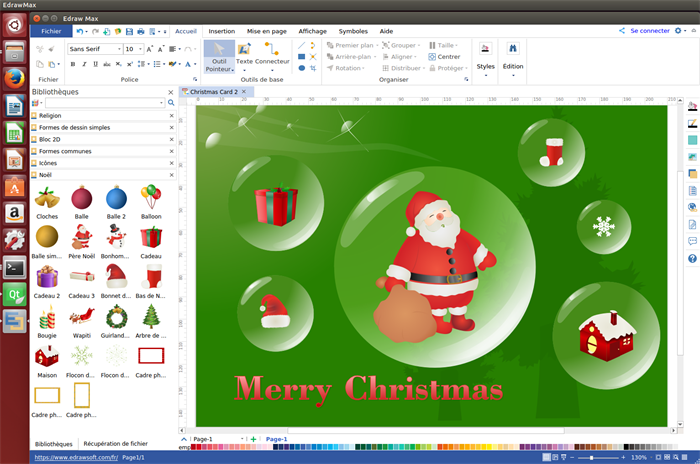Switch to the Insertion ribbon tab
This screenshot has height=464, width=700.
pyautogui.click(x=221, y=31)
